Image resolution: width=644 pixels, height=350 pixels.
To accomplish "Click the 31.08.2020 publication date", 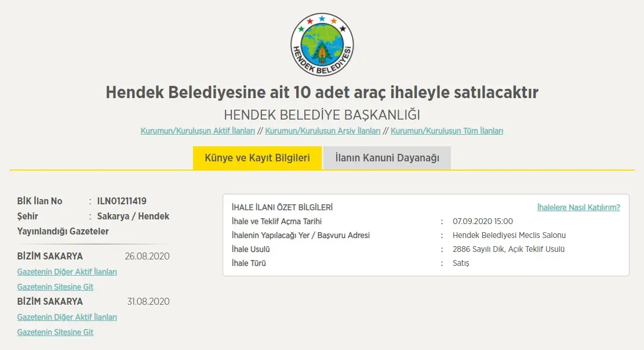I will pyautogui.click(x=148, y=301).
